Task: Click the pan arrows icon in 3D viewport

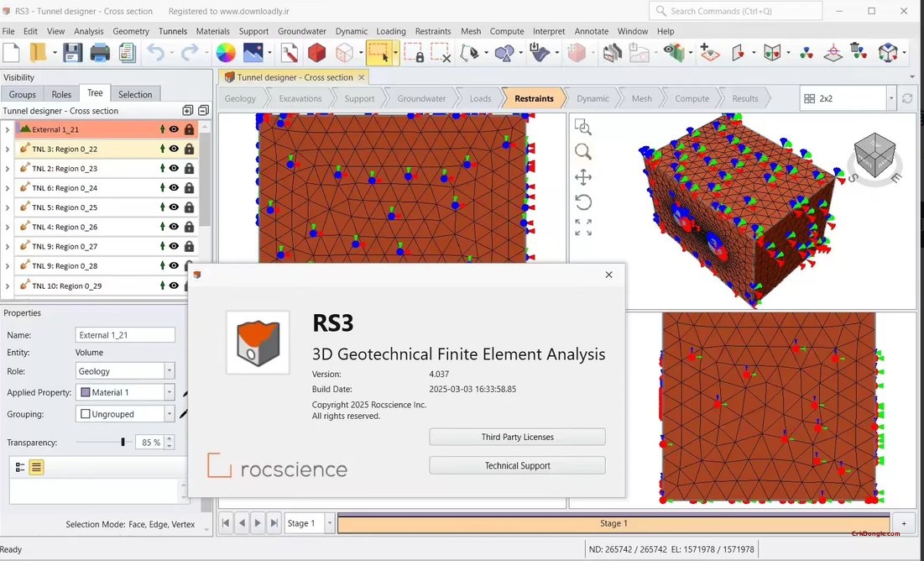Action: tap(582, 177)
